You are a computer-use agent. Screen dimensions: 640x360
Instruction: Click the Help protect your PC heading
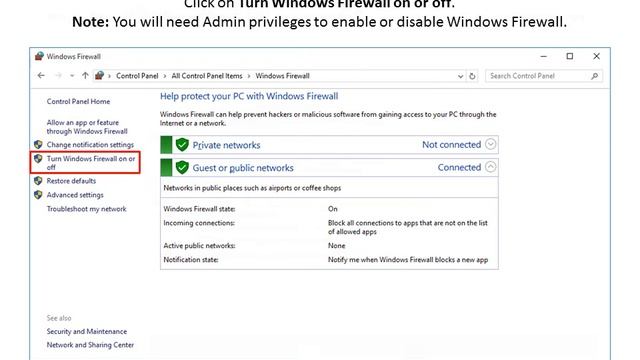(249, 96)
